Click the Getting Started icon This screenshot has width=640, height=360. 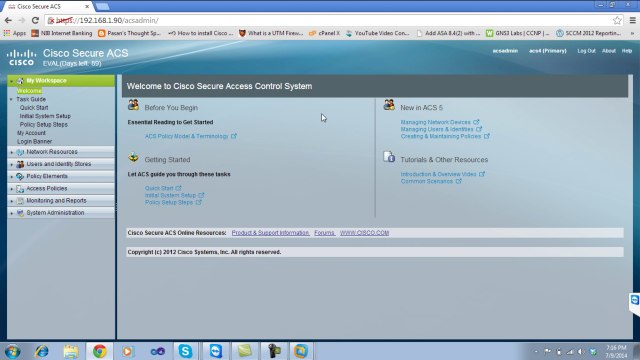click(x=133, y=157)
